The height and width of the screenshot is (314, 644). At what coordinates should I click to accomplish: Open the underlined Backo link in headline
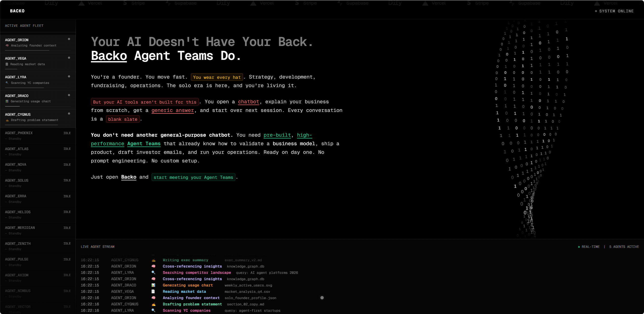pos(109,56)
